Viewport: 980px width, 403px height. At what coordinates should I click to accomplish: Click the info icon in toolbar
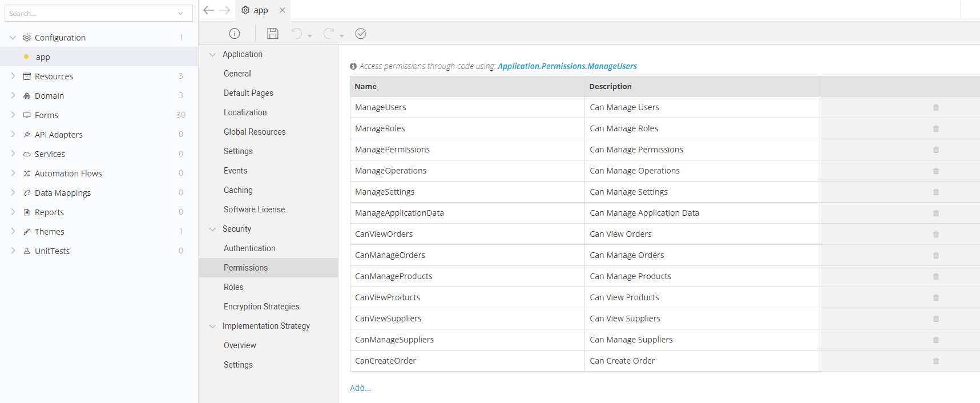tap(235, 34)
